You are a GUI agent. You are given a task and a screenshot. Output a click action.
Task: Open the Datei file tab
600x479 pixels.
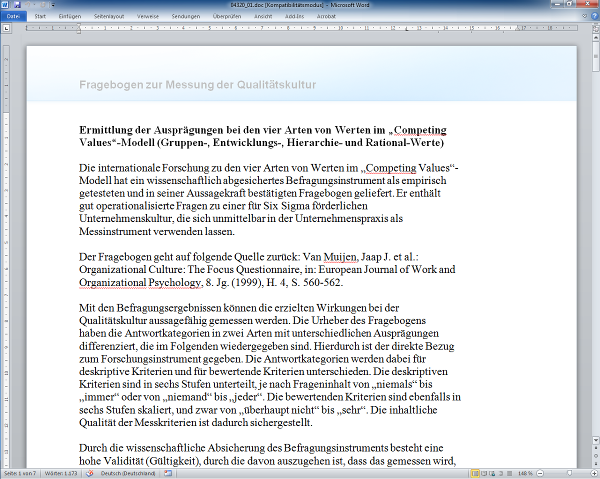point(13,17)
